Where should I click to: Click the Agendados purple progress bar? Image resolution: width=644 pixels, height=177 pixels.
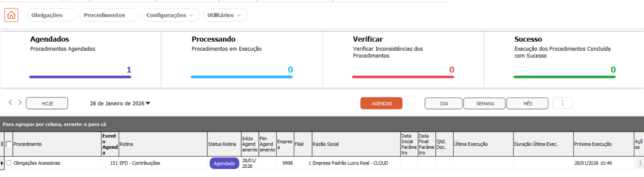80,77
